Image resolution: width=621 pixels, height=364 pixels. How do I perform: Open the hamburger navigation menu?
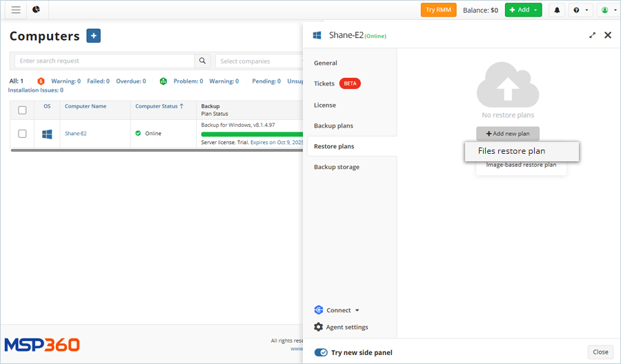pos(16,10)
